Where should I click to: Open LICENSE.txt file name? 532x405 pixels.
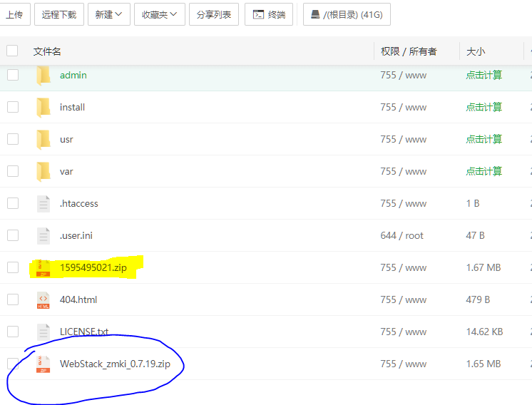point(84,332)
